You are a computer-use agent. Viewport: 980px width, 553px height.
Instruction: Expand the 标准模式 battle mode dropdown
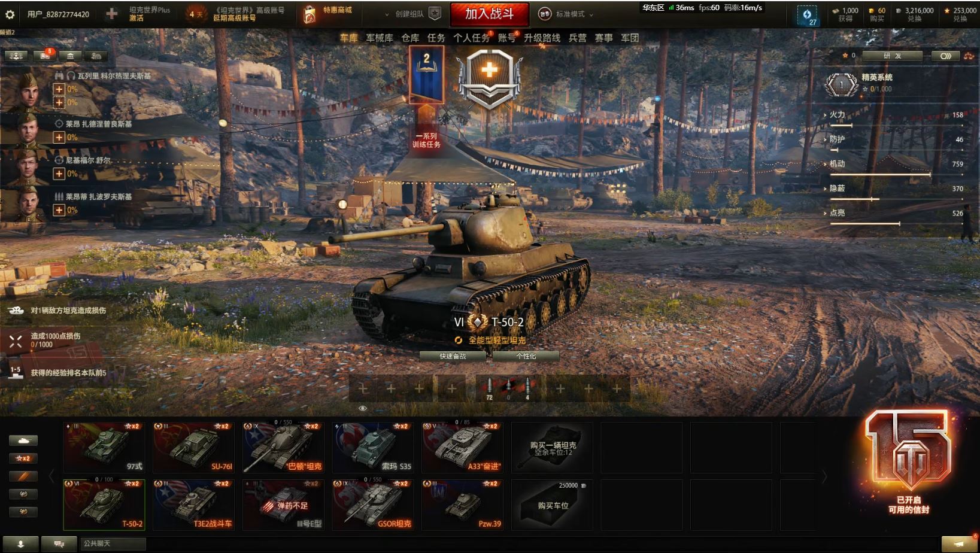coord(566,14)
